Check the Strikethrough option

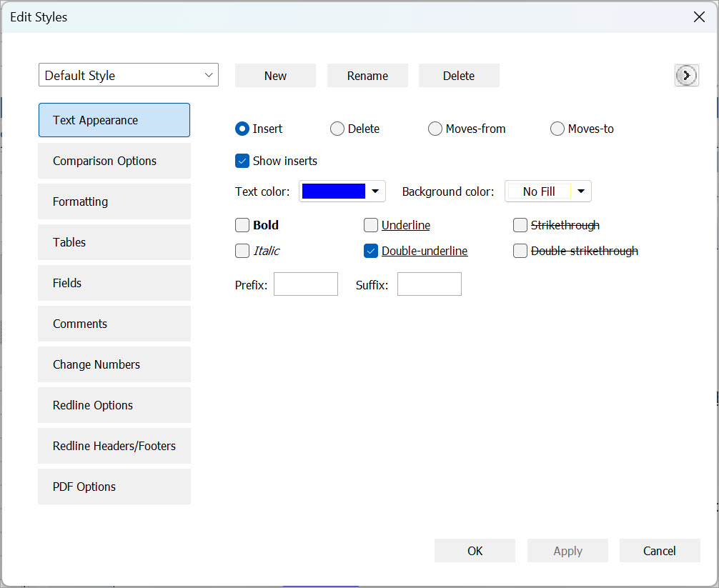coord(520,225)
